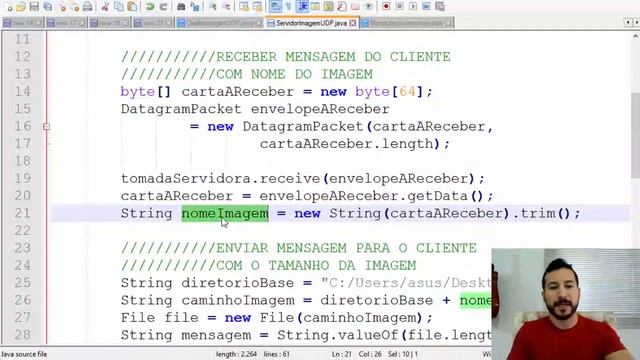Viewport: 640px width, 360px height.
Task: Close the ServidorImagemUDP.java tab with its X
Action: 353,23
